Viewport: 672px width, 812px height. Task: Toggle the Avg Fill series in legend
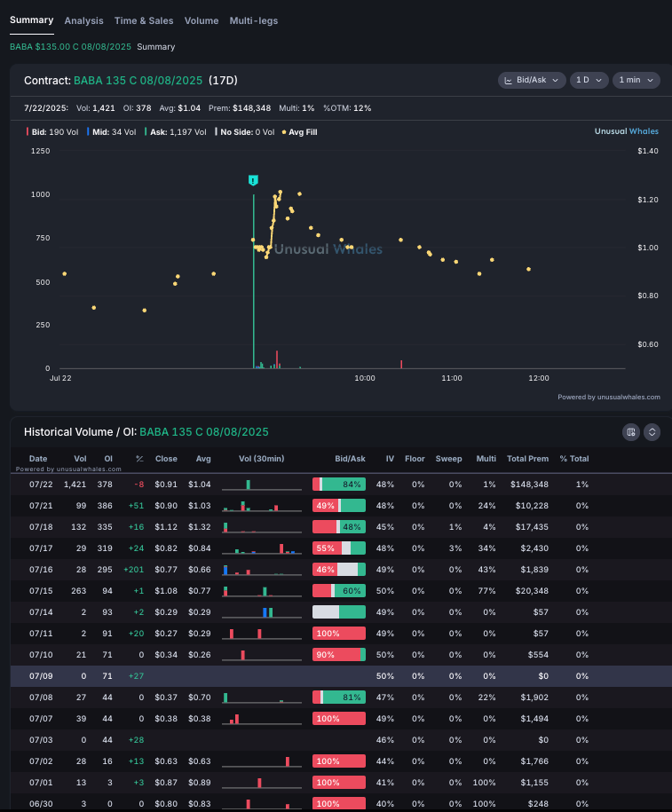click(x=299, y=132)
